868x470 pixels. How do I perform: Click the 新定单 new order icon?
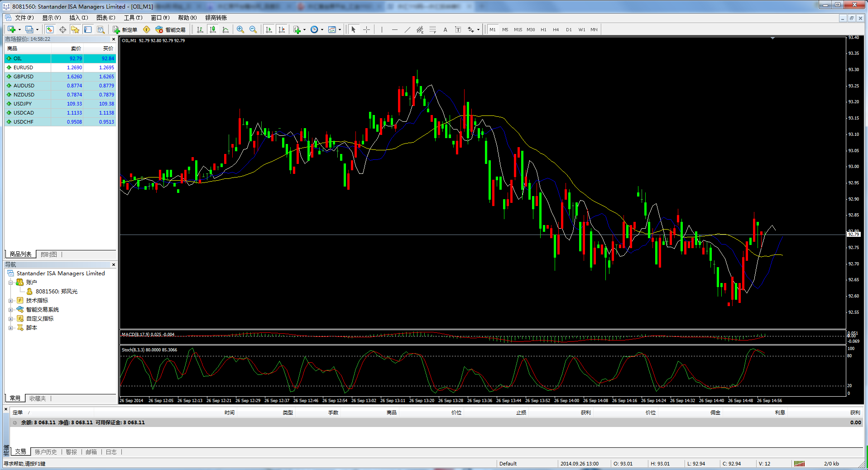(x=125, y=29)
